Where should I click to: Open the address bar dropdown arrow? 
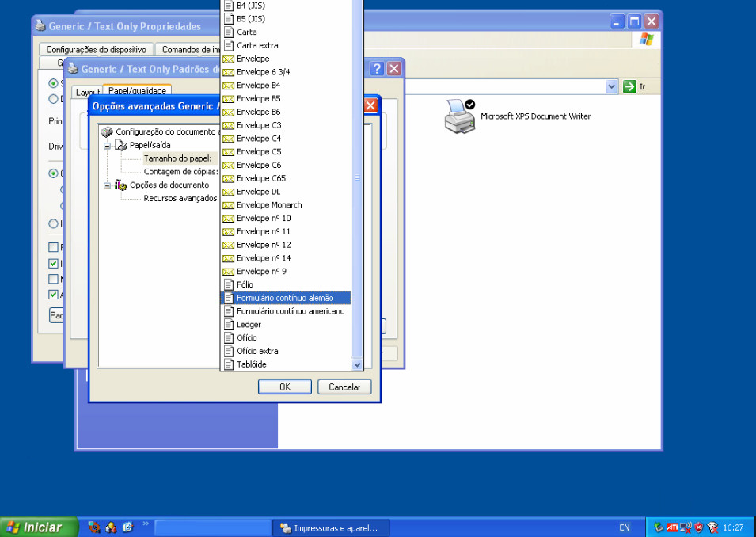(611, 86)
